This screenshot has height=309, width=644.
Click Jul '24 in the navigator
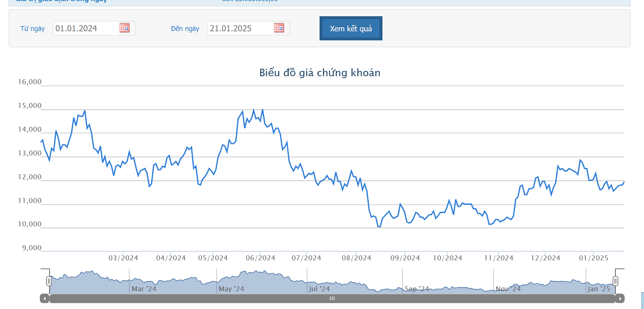[x=319, y=289]
